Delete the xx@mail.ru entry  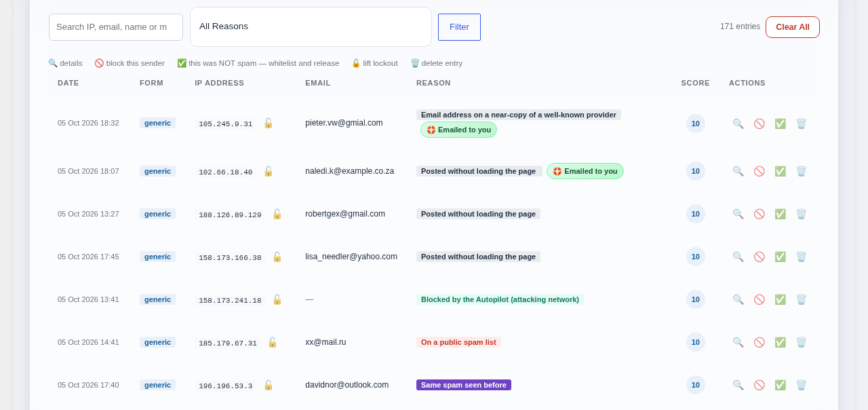tap(801, 342)
